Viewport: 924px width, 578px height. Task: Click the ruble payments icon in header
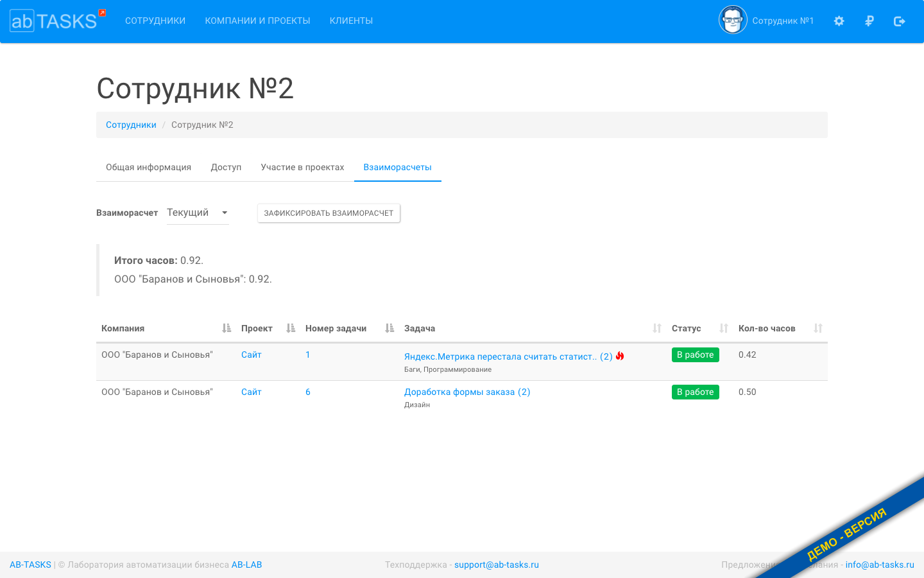click(x=869, y=21)
